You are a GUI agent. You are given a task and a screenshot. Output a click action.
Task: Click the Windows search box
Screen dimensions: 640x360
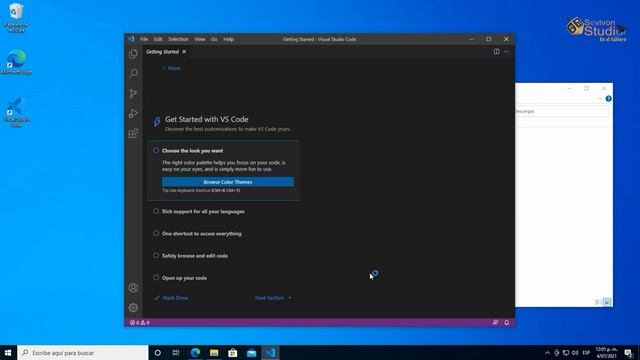(x=83, y=353)
